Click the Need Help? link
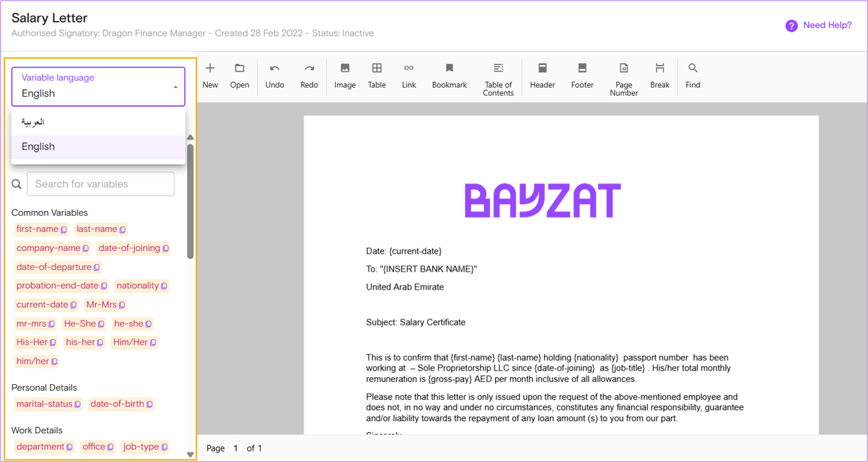 (x=827, y=25)
